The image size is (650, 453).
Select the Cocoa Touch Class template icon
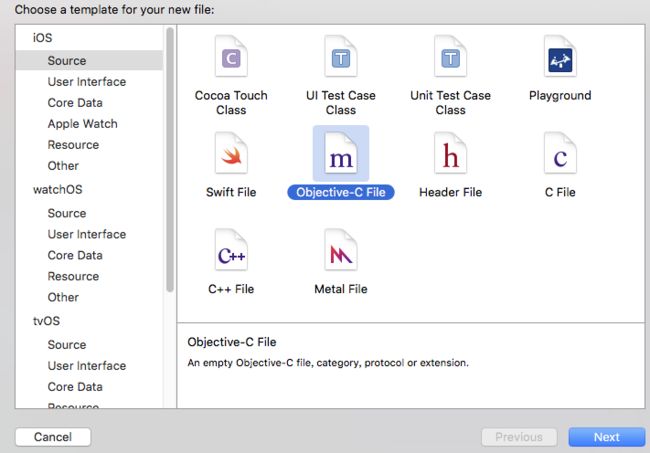pos(231,56)
